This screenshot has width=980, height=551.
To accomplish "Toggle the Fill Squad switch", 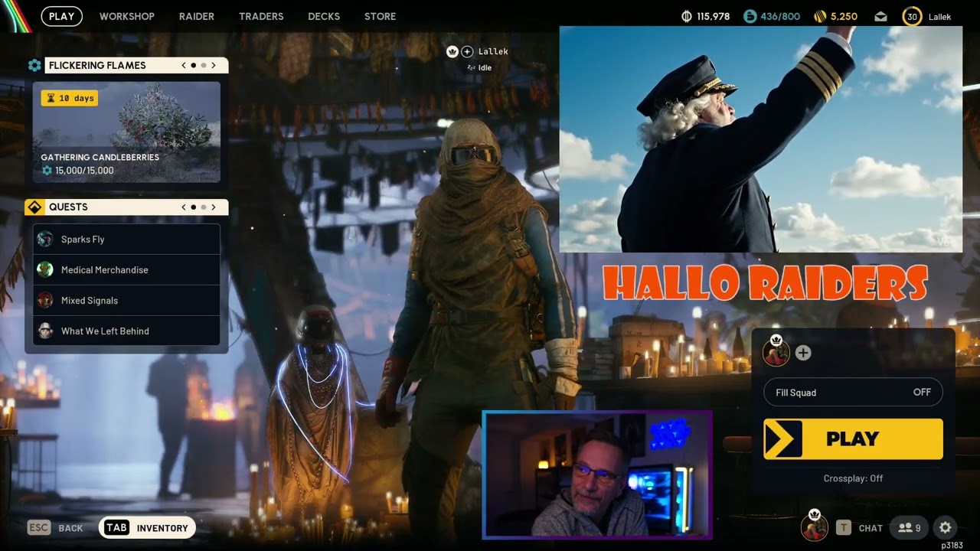I will pyautogui.click(x=854, y=392).
